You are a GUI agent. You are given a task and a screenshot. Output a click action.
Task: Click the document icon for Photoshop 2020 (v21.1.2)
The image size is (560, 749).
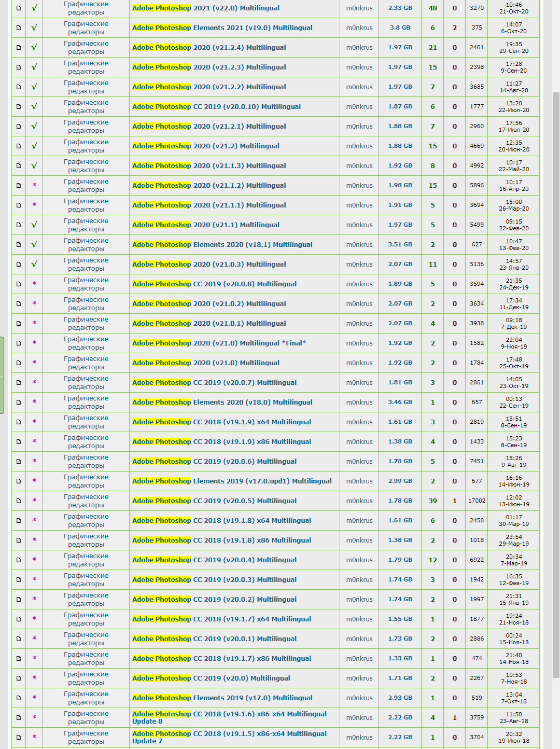click(x=19, y=186)
